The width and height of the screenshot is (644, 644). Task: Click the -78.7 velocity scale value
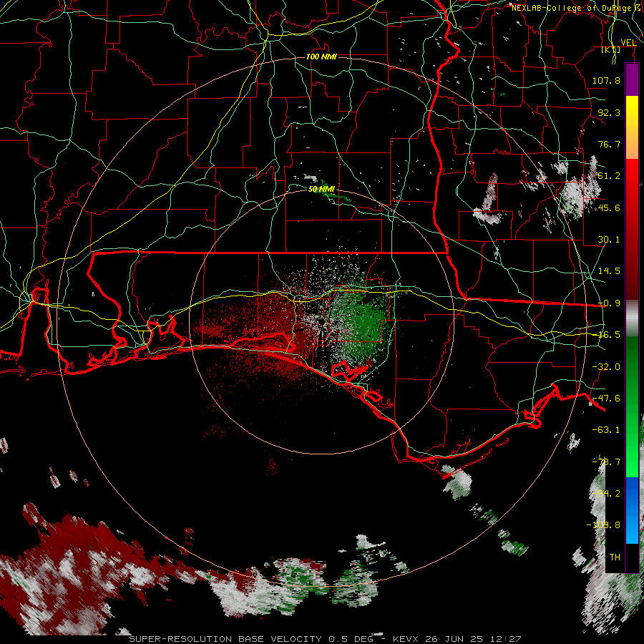pyautogui.click(x=606, y=462)
